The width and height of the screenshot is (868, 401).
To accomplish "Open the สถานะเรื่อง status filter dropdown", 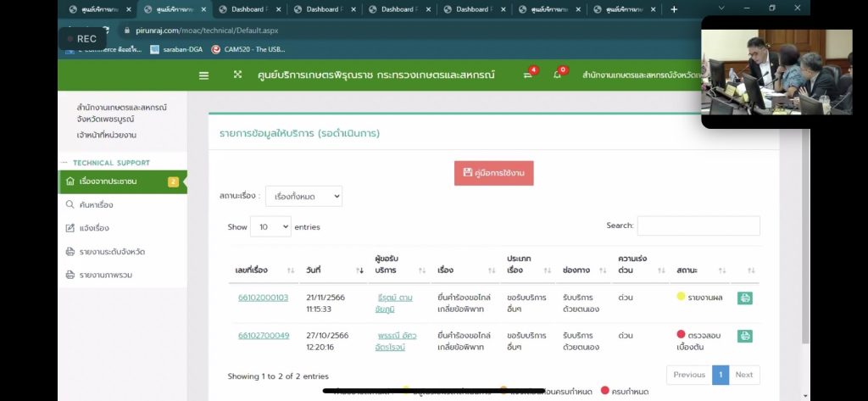I will click(303, 196).
